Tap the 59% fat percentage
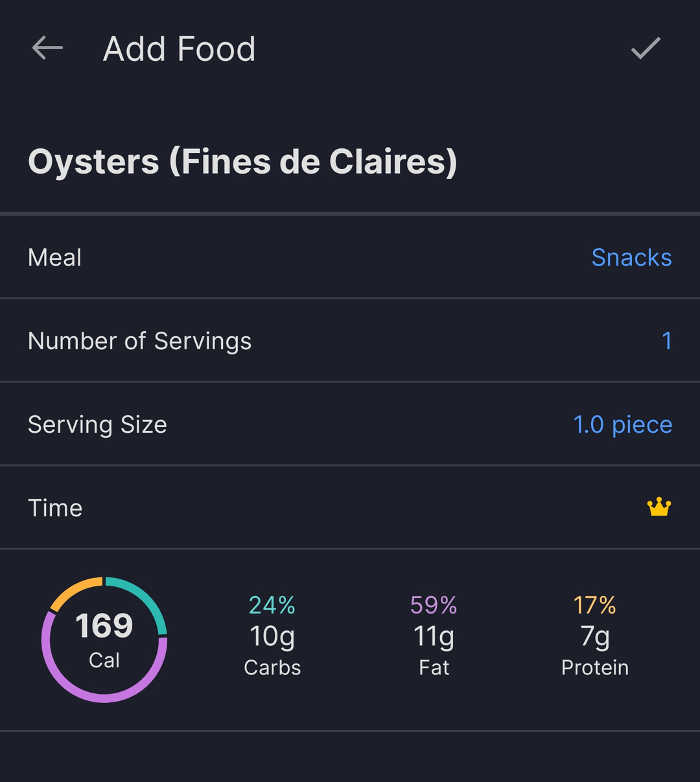The width and height of the screenshot is (700, 782). (434, 605)
